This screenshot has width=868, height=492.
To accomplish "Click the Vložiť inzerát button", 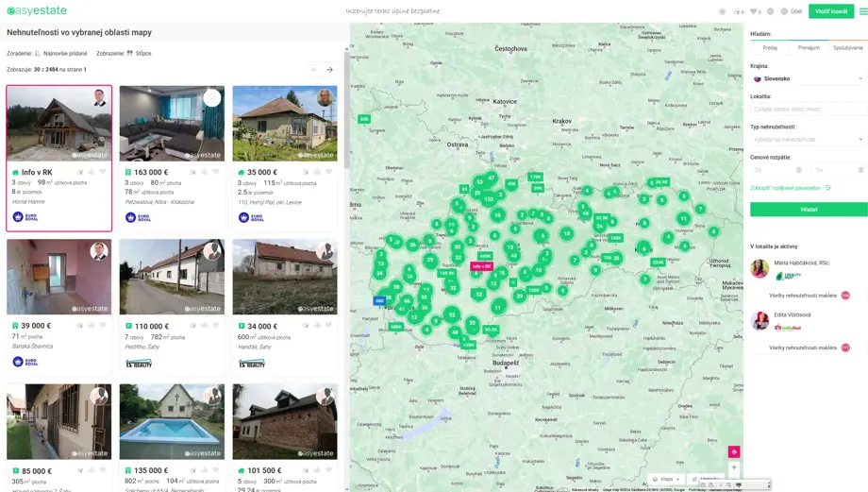I will [x=831, y=11].
